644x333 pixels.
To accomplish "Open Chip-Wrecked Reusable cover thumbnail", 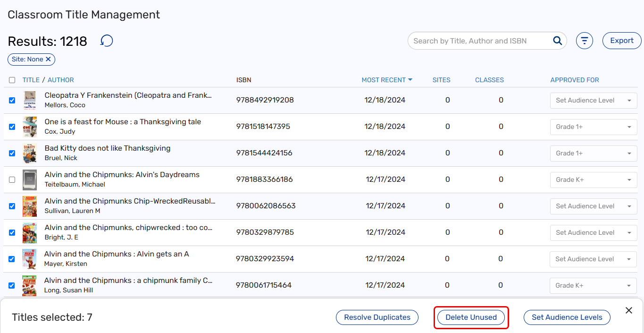I will coord(30,206).
